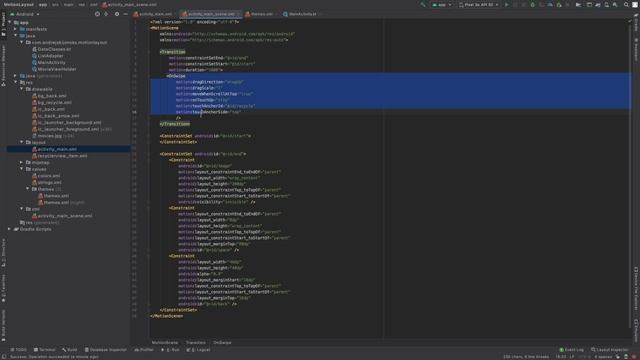Collapse the layout folder
Screen dimensions: 640x360
(22, 142)
